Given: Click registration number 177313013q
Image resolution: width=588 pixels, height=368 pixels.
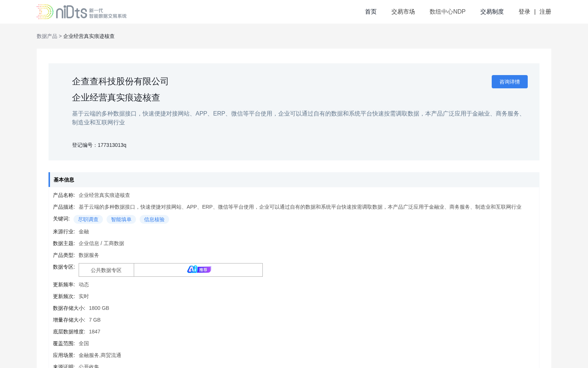Looking at the screenshot, I should click(112, 145).
